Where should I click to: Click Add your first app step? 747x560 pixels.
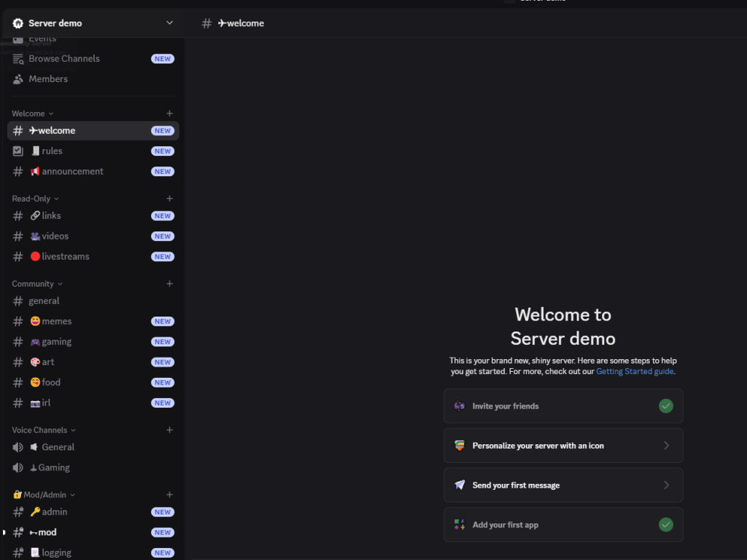563,525
